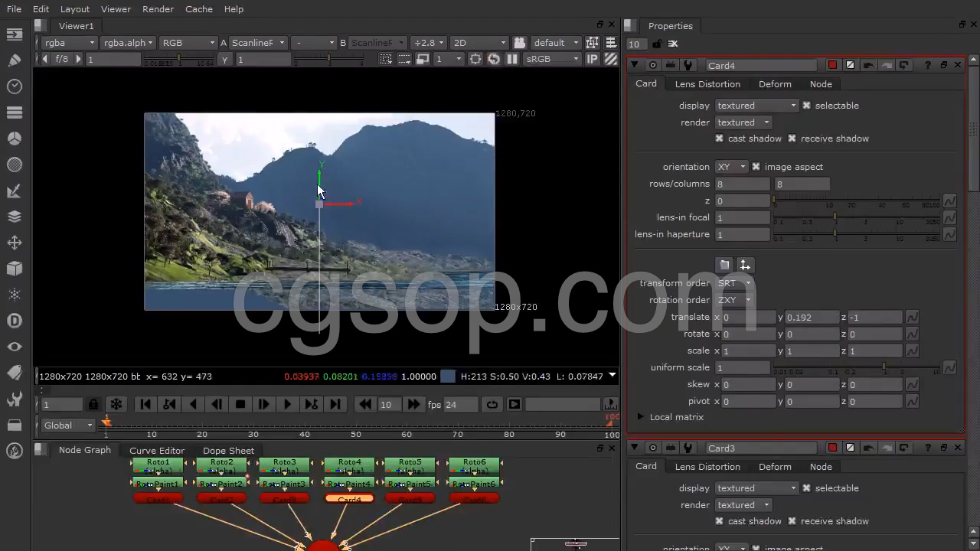The image size is (980, 551).
Task: Open the transform order SRT dropdown
Action: (733, 283)
